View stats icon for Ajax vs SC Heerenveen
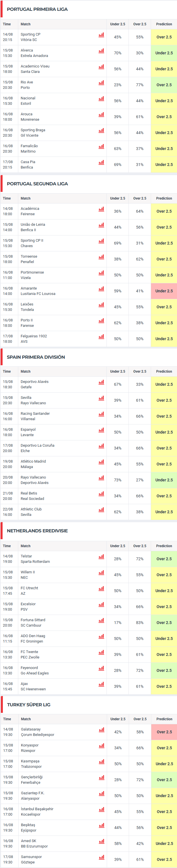177x868 pixels. [x=101, y=684]
